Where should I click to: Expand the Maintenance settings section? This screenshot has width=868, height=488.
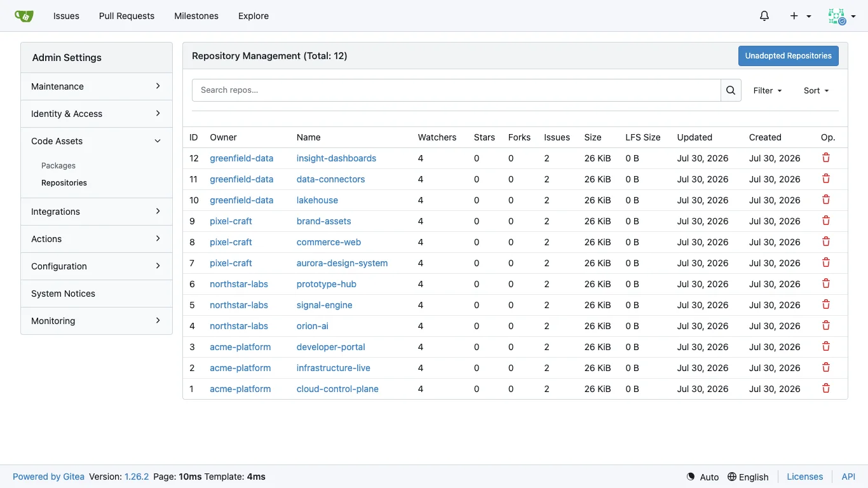coord(97,86)
